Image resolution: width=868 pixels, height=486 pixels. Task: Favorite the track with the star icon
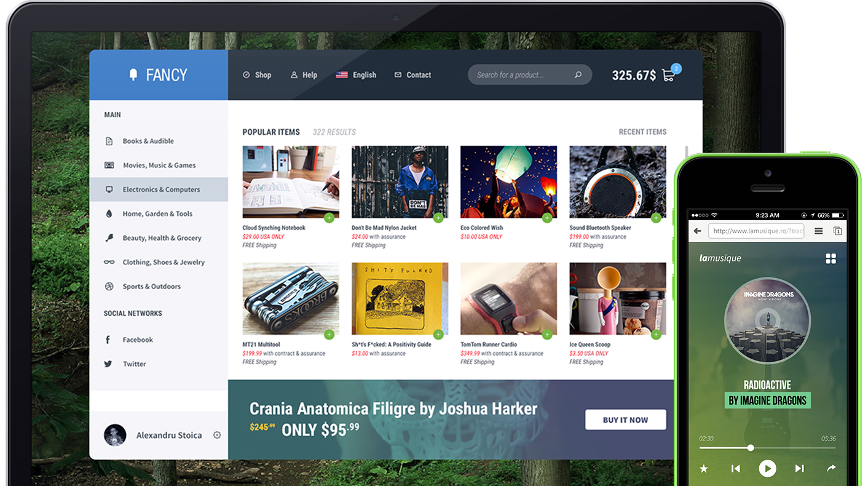704,469
